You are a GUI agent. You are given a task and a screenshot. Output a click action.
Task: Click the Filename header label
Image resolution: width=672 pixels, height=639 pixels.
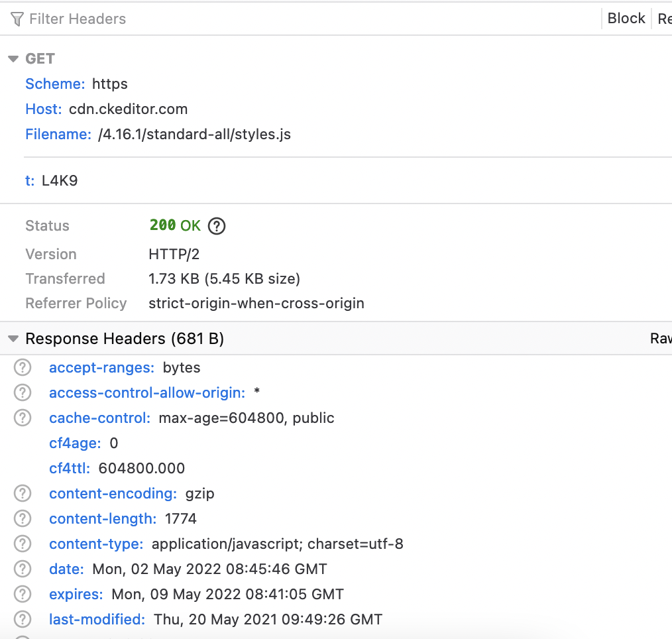[58, 134]
